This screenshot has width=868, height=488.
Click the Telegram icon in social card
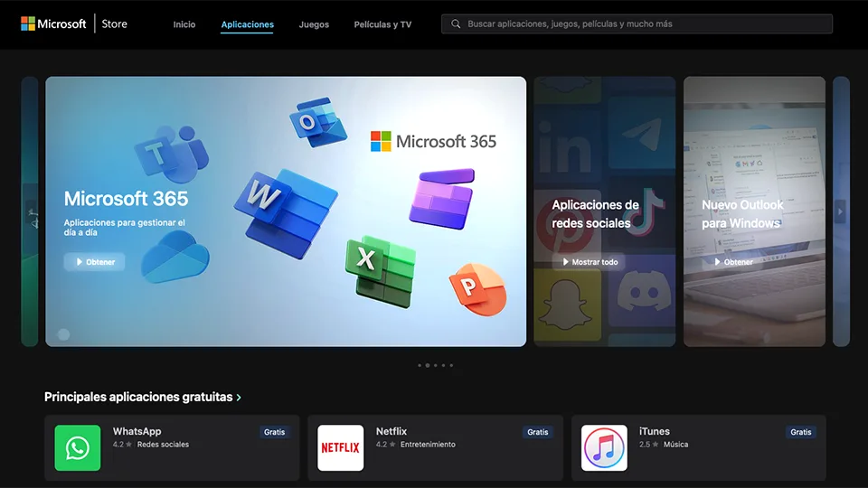coord(643,133)
